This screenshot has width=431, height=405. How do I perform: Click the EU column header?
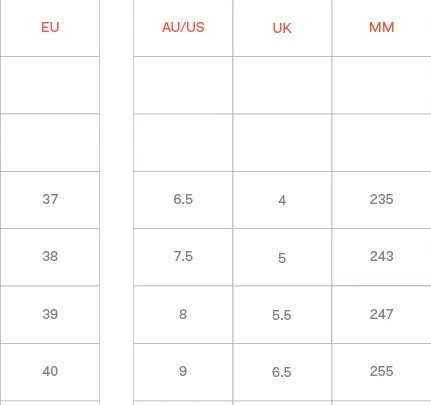(x=50, y=27)
